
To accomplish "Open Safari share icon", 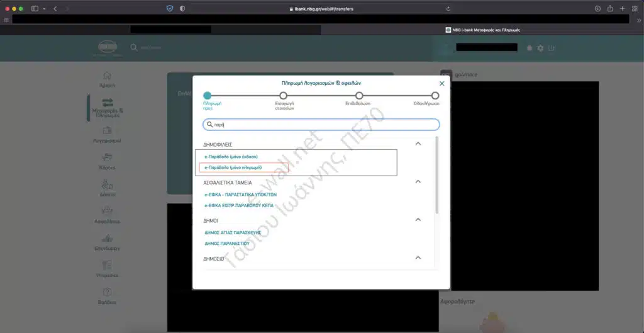I will (610, 9).
